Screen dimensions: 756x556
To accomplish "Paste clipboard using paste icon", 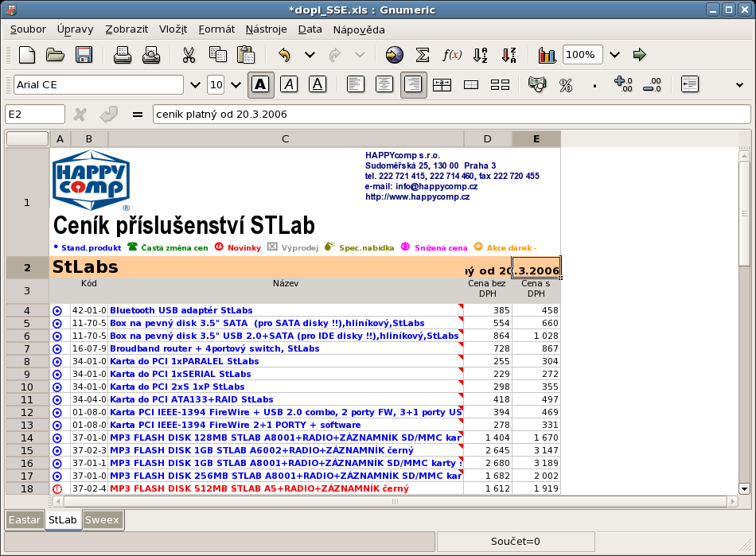I will pyautogui.click(x=247, y=55).
